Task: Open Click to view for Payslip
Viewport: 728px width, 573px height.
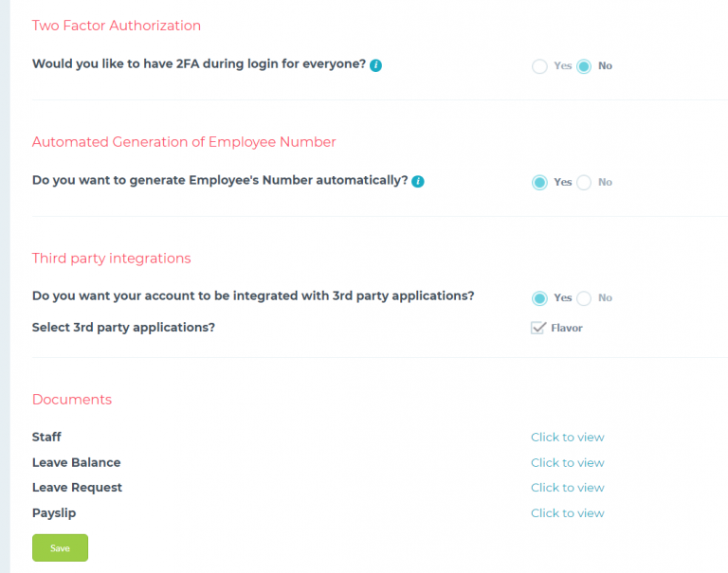Action: (568, 513)
